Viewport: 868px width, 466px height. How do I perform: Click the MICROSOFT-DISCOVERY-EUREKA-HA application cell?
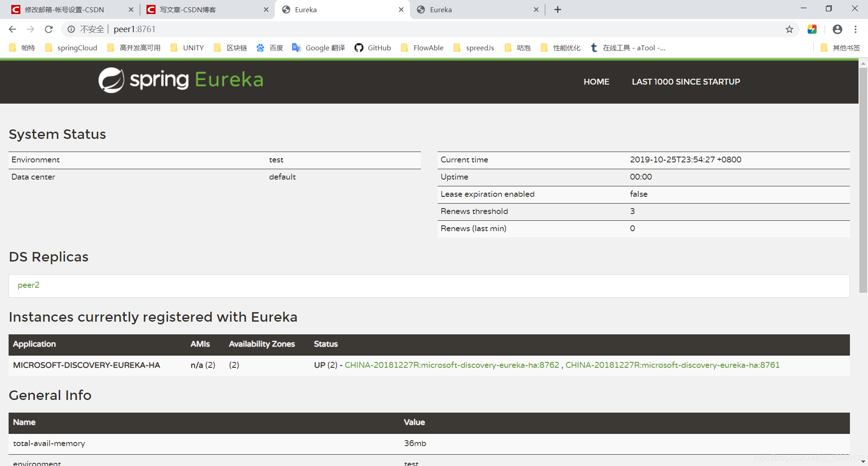[86, 365]
